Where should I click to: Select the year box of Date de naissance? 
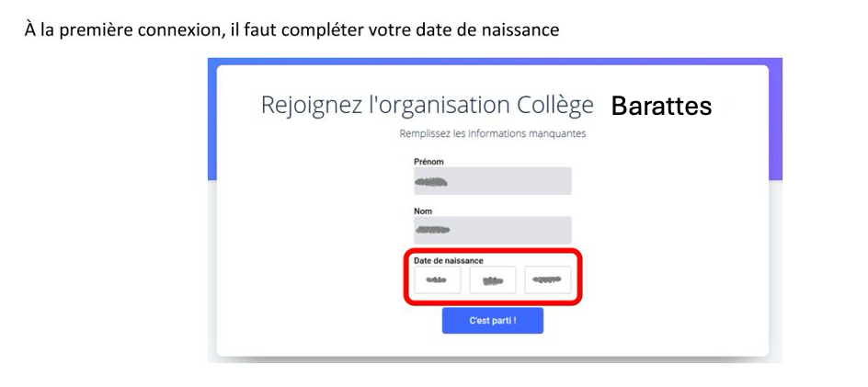[548, 280]
